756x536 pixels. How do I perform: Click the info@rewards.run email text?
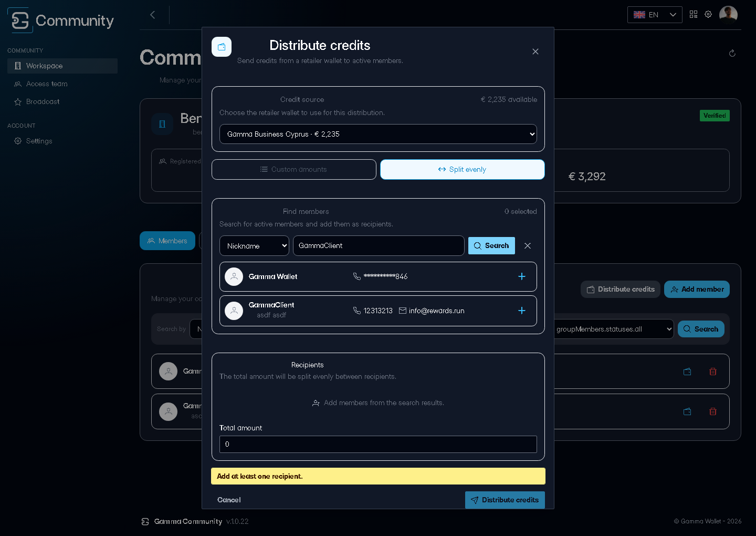pos(437,311)
